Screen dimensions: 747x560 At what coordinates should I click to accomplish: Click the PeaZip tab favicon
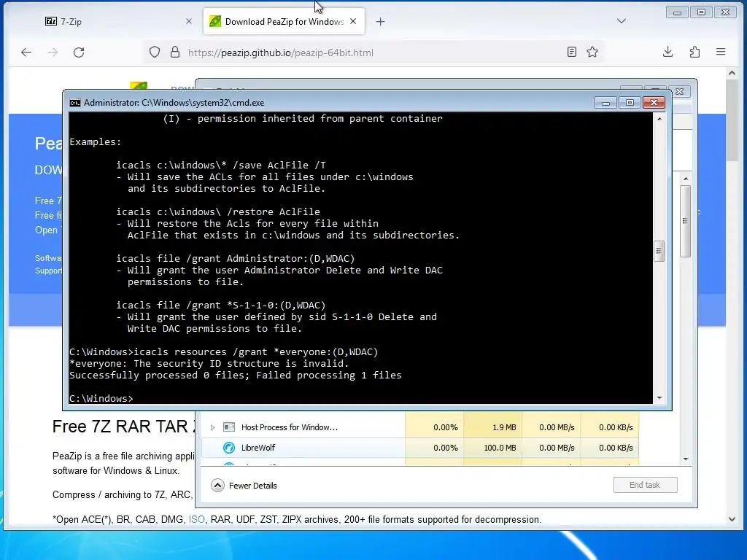(x=215, y=21)
